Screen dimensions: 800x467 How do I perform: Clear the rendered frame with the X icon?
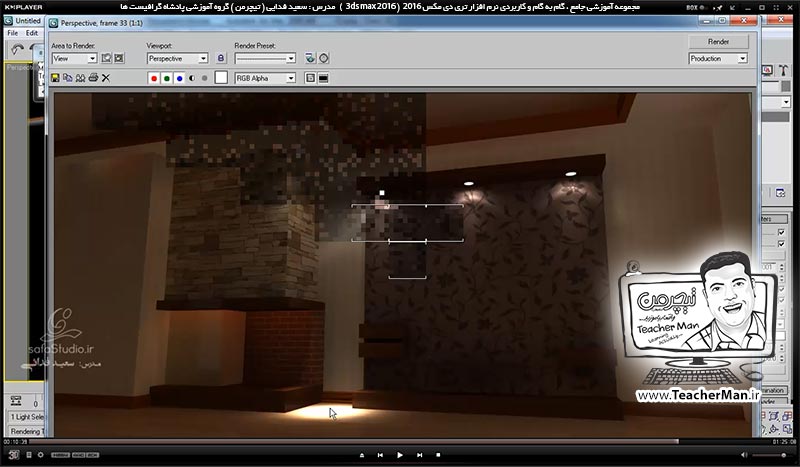pyautogui.click(x=106, y=78)
